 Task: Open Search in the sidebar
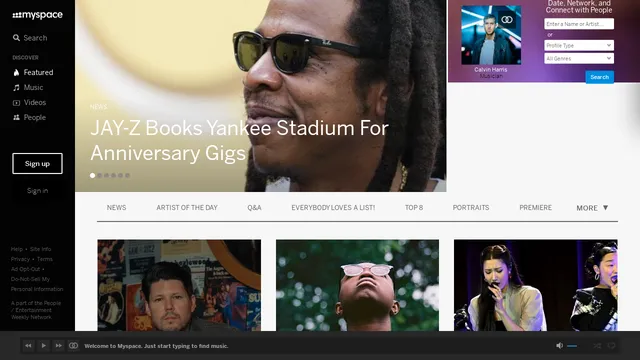click(x=30, y=38)
